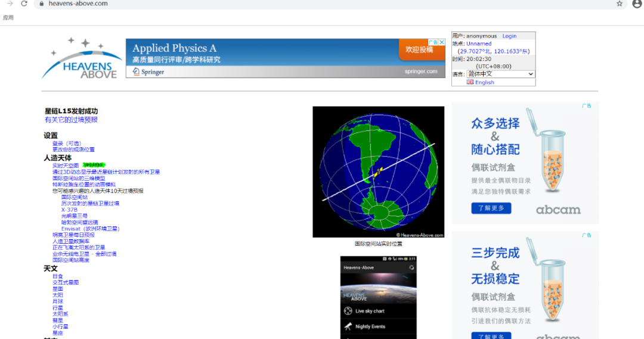
Task: Click the 广告 label on the first abcam ad
Action: (x=586, y=106)
